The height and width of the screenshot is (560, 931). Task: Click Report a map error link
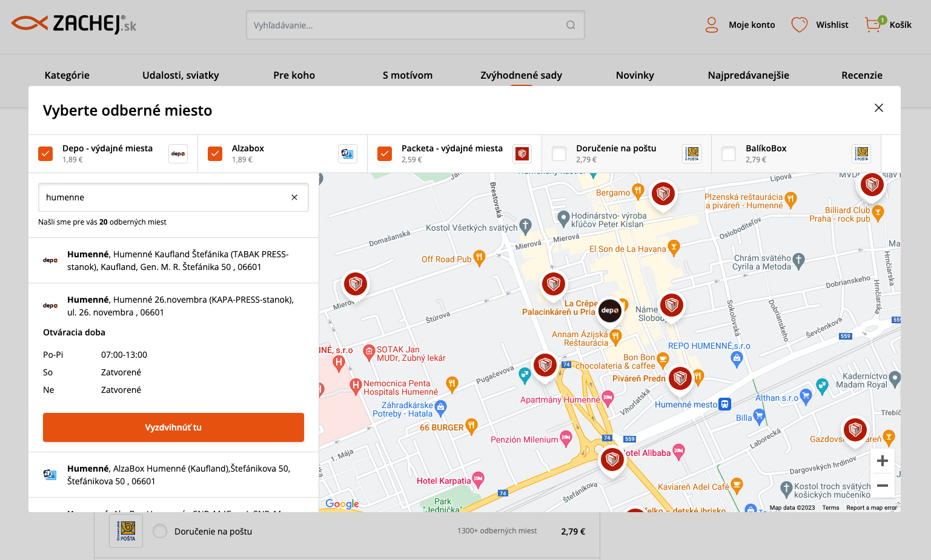pyautogui.click(x=872, y=508)
